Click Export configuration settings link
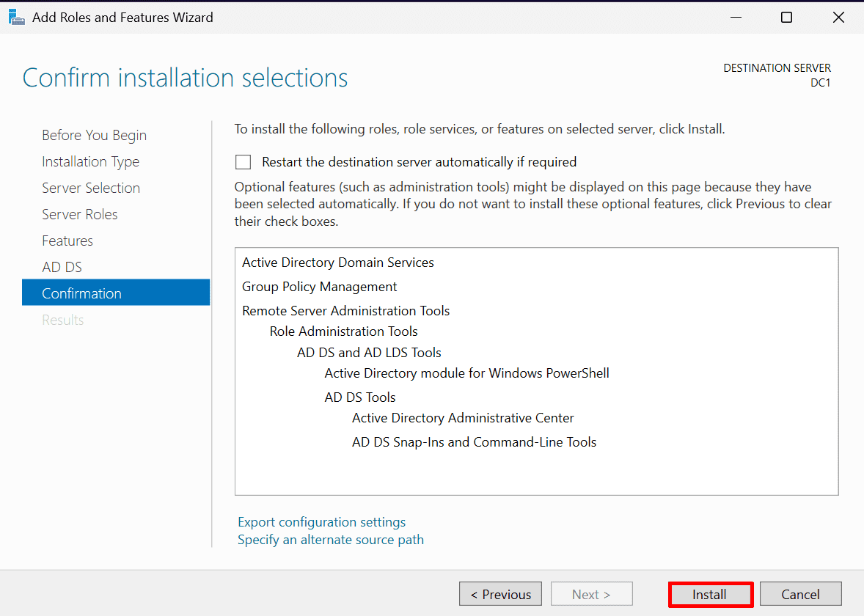Screen dimensions: 864x616 point(321,522)
